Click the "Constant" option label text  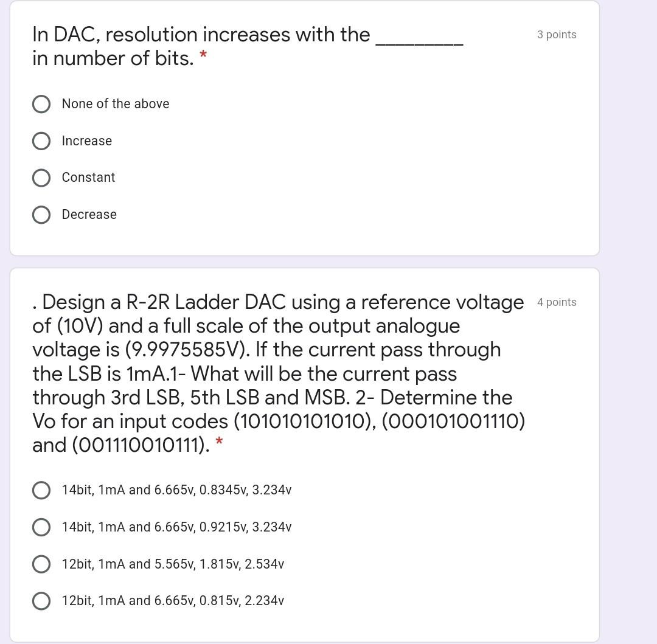tap(88, 178)
